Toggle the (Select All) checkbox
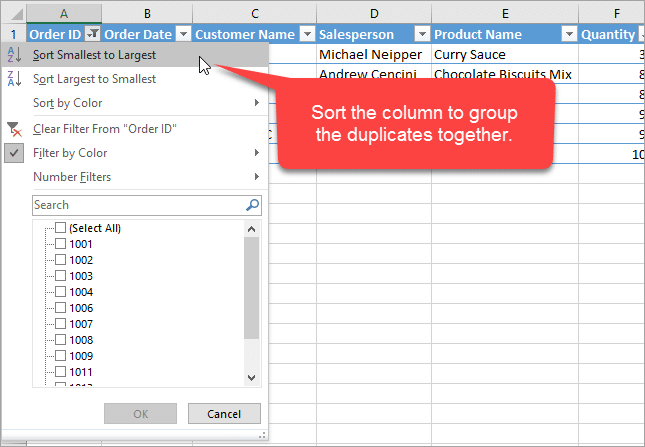Viewport: 645px width, 447px height. [x=61, y=228]
